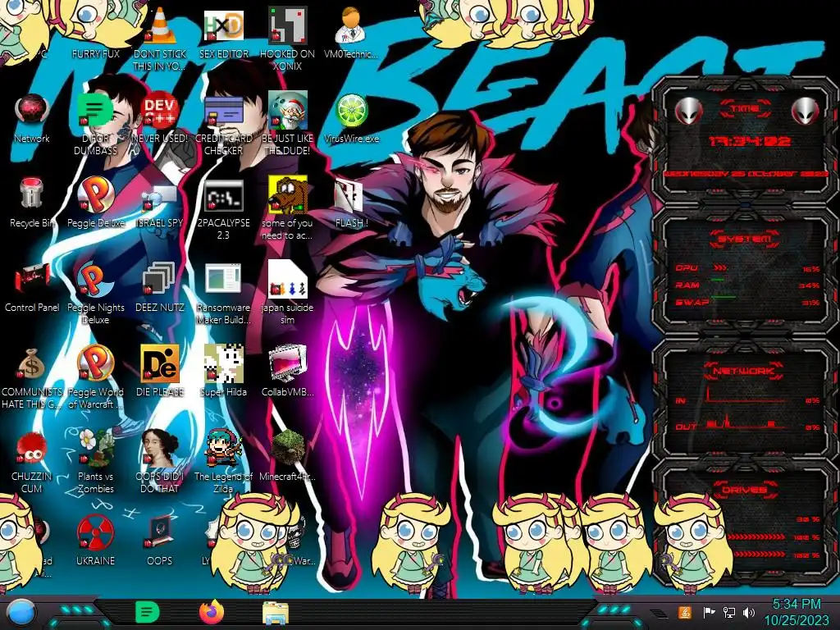Open the VLC cone icon labeled DONT STICK THIS

coord(160,27)
